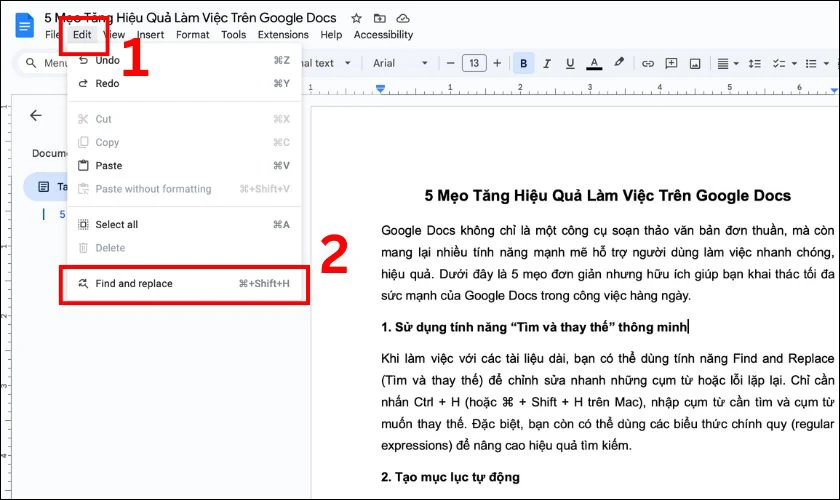Check the cloud save status icon

point(403,18)
